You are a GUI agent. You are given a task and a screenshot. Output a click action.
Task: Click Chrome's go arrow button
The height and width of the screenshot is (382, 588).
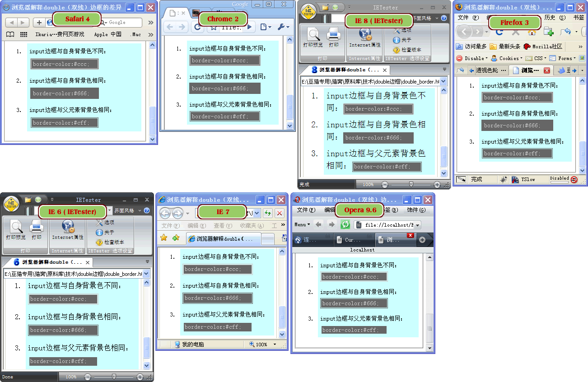tap(250, 27)
